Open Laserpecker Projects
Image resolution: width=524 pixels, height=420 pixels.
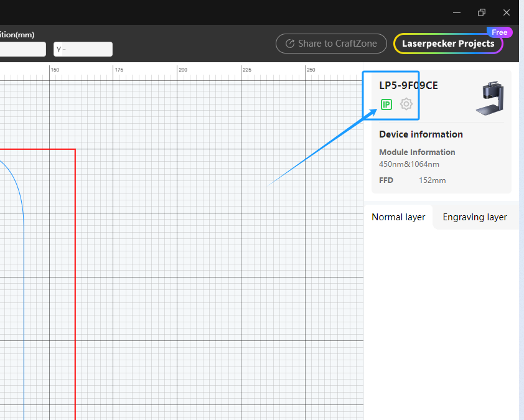point(448,44)
